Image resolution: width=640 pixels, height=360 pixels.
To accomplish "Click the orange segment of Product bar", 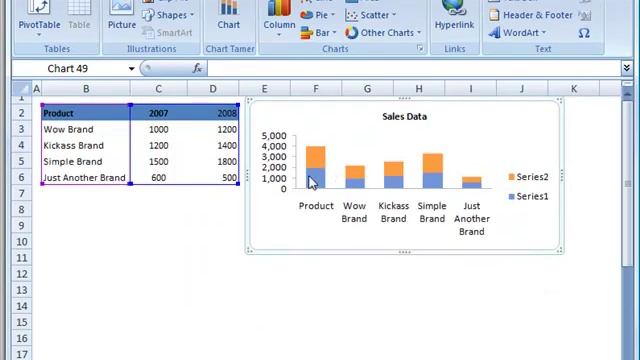I will point(316,157).
